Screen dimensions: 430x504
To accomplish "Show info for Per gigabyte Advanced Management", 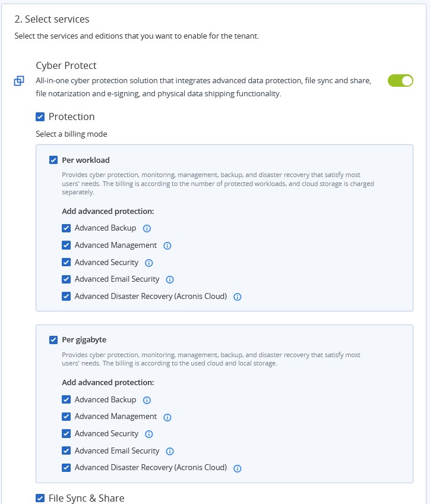I will pyautogui.click(x=167, y=417).
